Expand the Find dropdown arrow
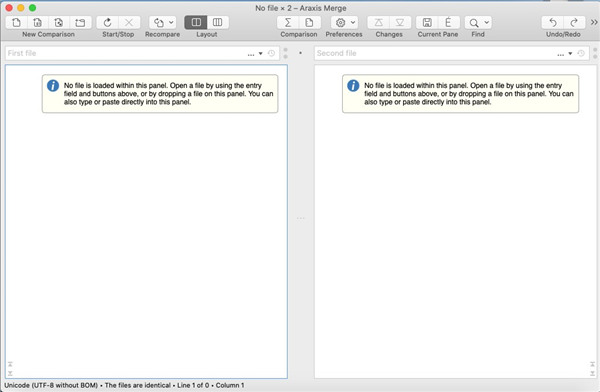 486,23
